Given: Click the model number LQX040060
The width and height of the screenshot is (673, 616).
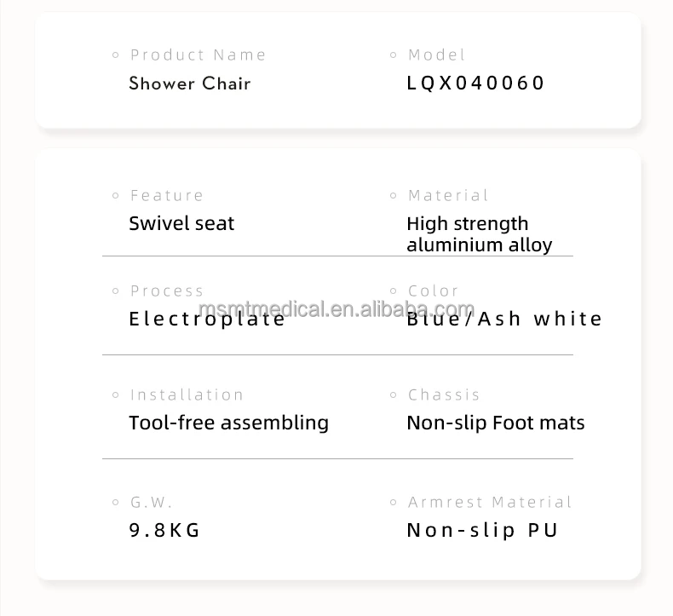Looking at the screenshot, I should pyautogui.click(x=475, y=83).
